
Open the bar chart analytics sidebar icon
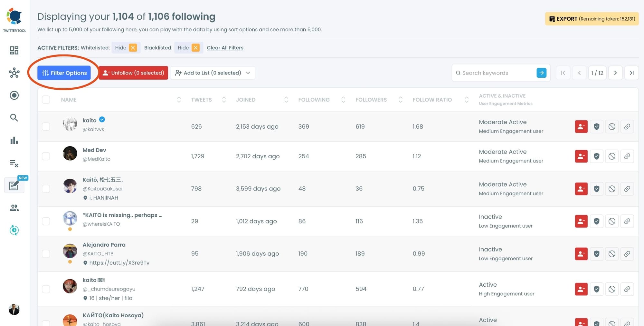pos(14,140)
